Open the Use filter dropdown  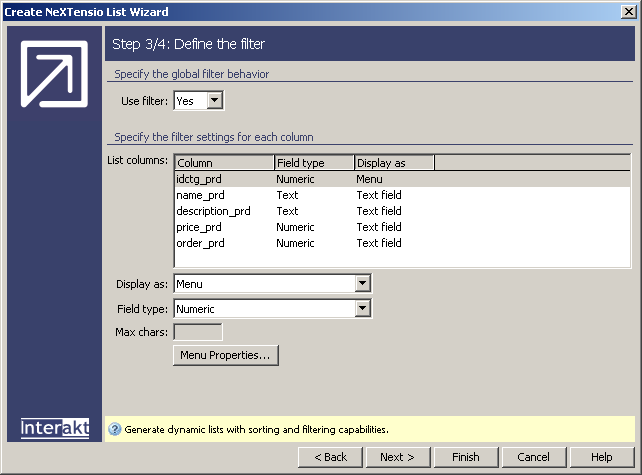pyautogui.click(x=214, y=101)
